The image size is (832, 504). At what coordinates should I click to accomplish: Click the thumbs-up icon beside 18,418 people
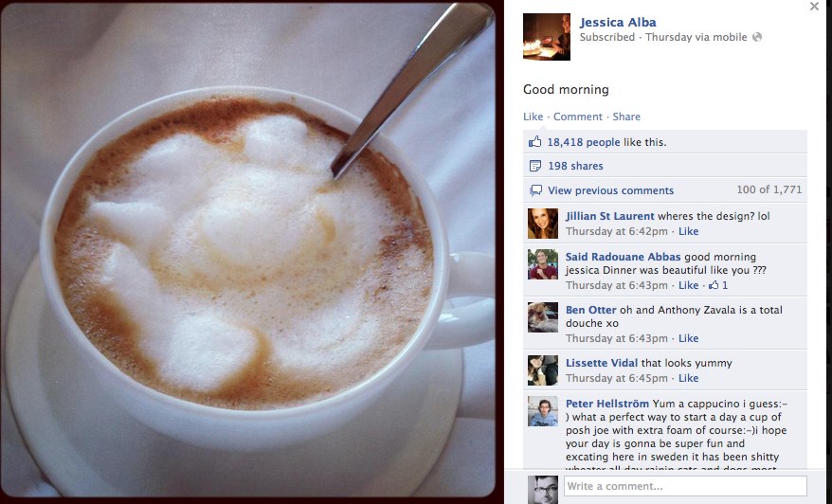[534, 142]
